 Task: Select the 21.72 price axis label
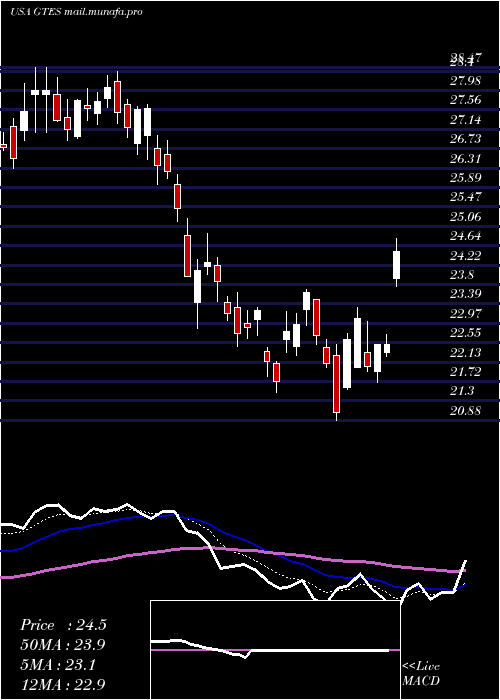point(466,371)
